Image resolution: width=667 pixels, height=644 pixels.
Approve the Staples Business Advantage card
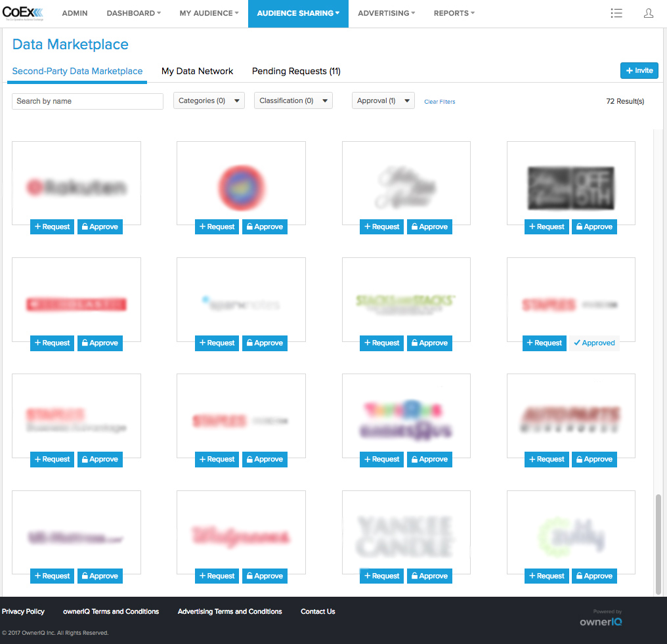(100, 460)
